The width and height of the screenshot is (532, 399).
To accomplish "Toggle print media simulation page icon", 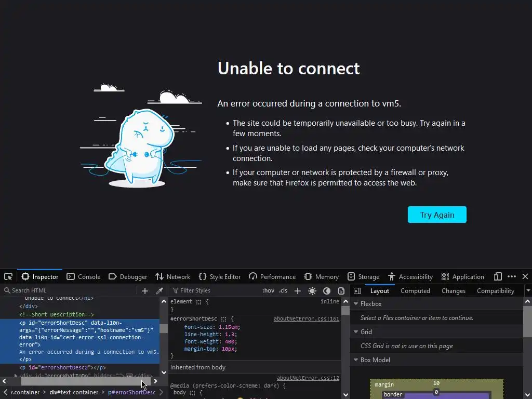I will click(x=341, y=291).
